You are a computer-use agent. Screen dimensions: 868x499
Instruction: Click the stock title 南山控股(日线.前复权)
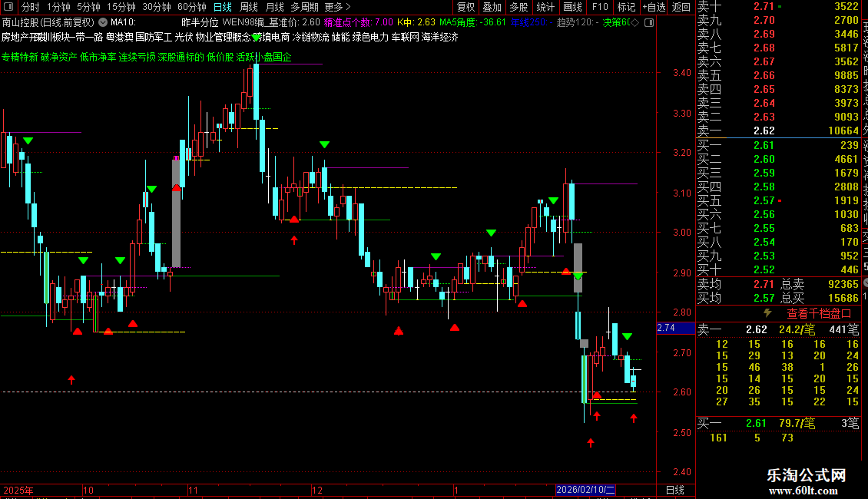(x=48, y=22)
